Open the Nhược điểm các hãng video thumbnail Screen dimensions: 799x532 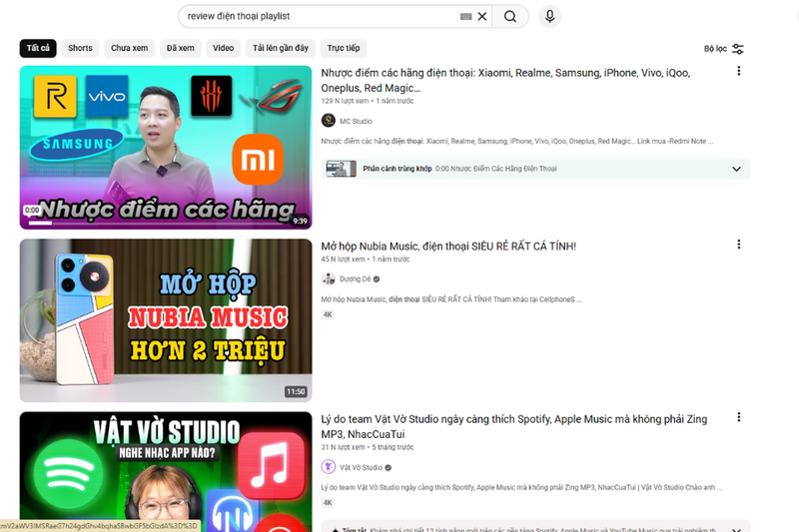pyautogui.click(x=166, y=148)
